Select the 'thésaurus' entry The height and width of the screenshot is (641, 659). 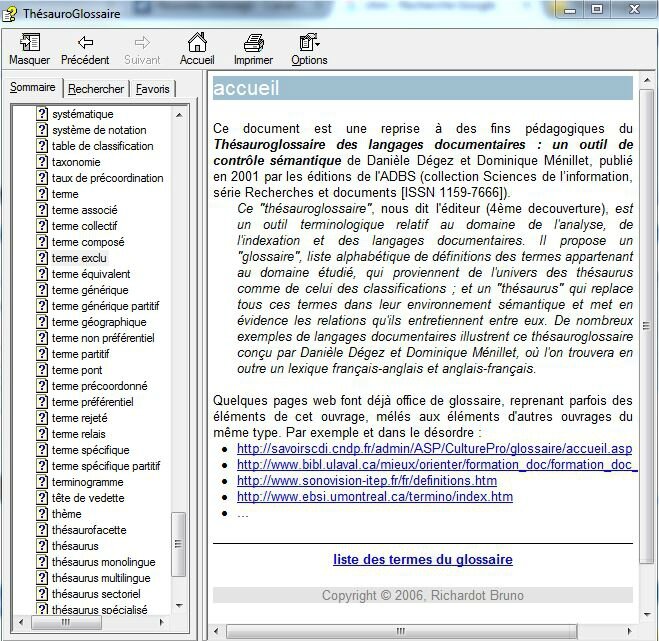[x=75, y=545]
